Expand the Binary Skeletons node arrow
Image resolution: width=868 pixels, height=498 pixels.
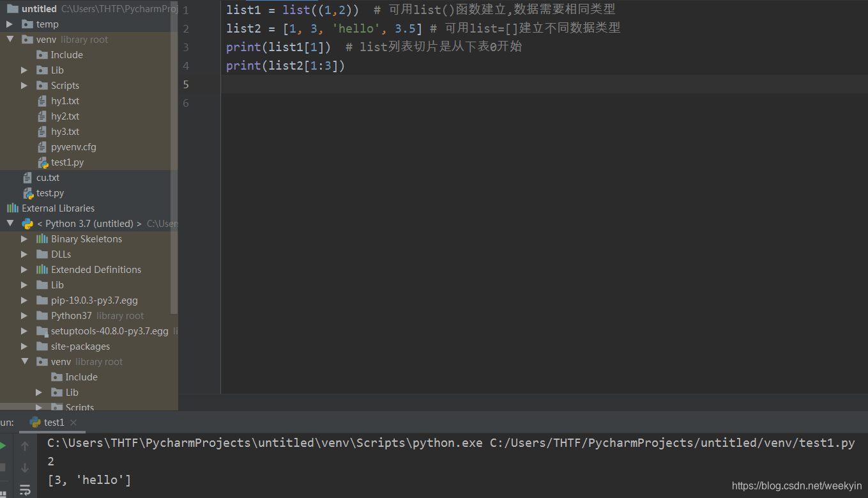coord(24,239)
